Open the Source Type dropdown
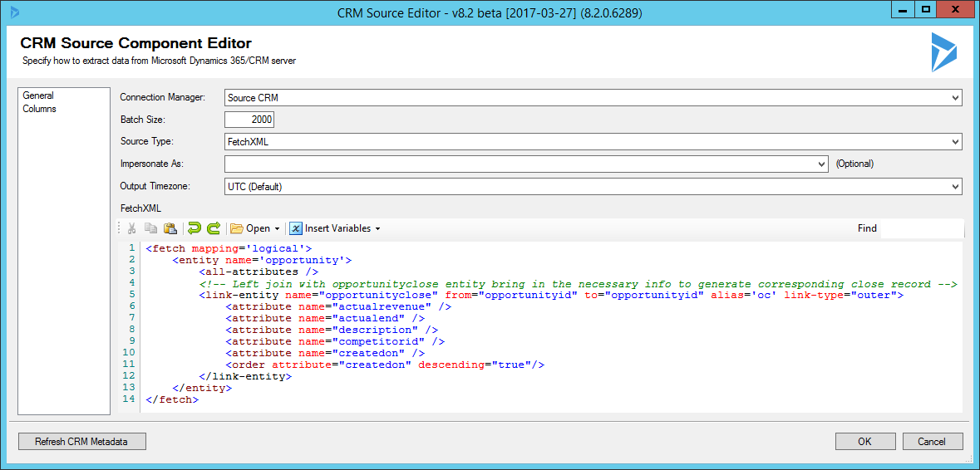The height and width of the screenshot is (470, 980). [956, 142]
